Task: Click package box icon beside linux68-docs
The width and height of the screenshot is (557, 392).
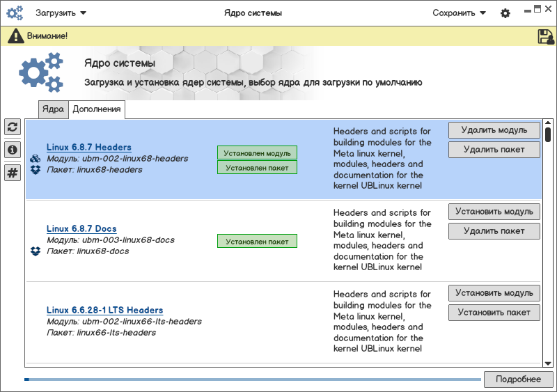Action: tap(36, 251)
